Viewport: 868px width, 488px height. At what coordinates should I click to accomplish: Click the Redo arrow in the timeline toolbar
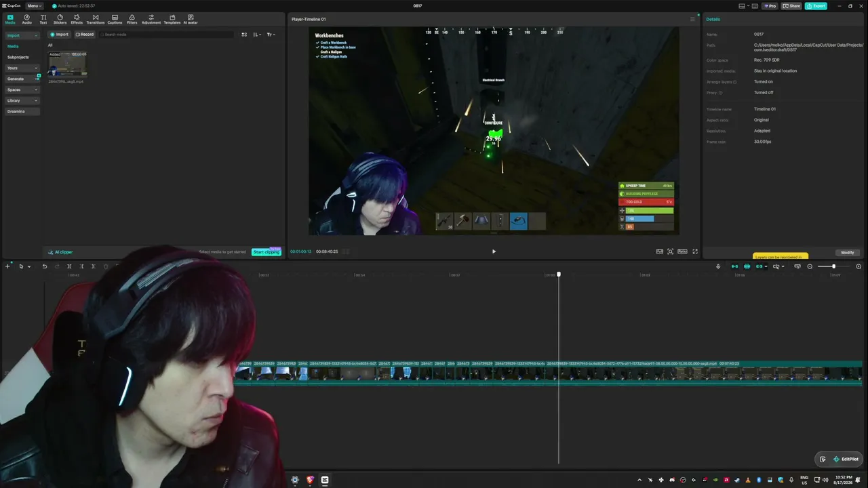click(x=57, y=266)
